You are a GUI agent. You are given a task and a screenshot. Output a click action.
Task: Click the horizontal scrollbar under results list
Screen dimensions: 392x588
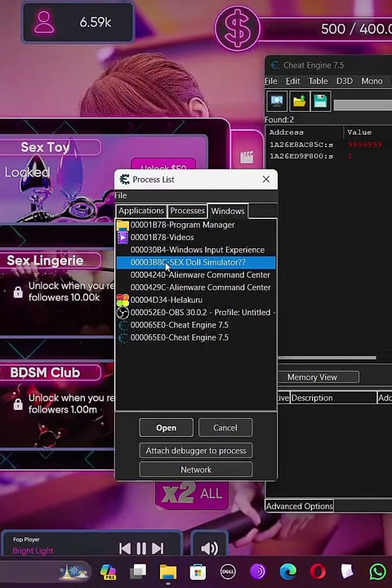tap(327, 358)
